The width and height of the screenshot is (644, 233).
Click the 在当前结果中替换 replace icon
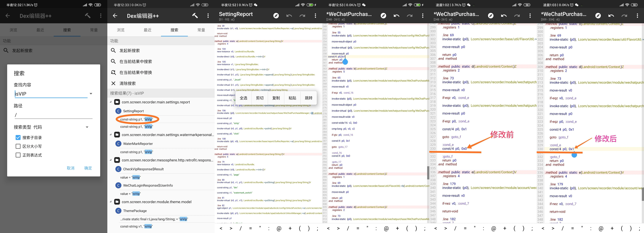coord(113,72)
